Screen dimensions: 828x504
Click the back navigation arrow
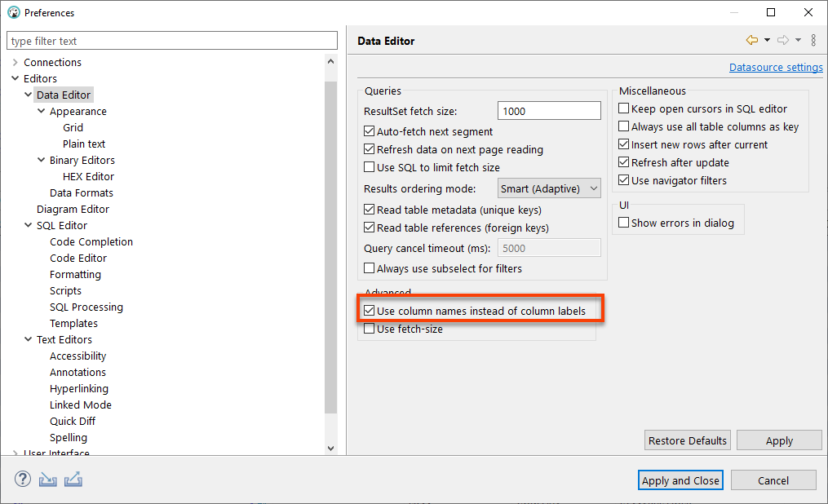752,39
